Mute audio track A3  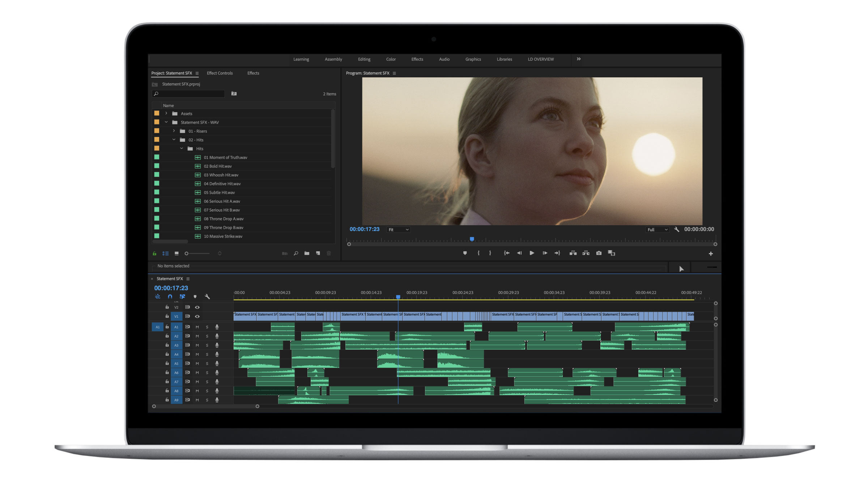coord(197,345)
